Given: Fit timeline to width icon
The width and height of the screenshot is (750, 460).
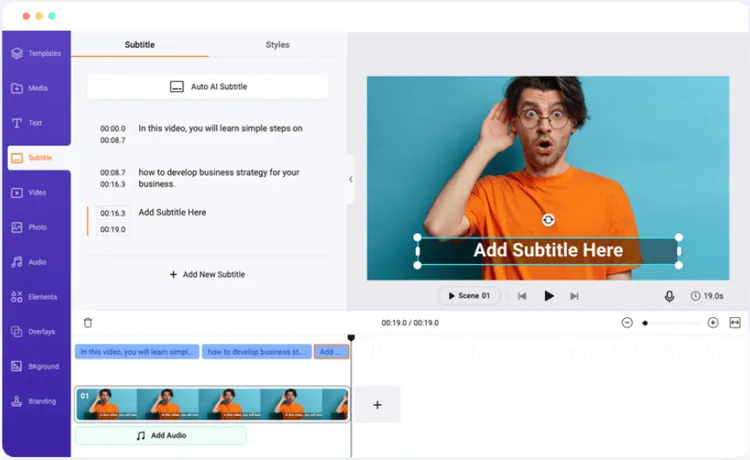Looking at the screenshot, I should 735,323.
